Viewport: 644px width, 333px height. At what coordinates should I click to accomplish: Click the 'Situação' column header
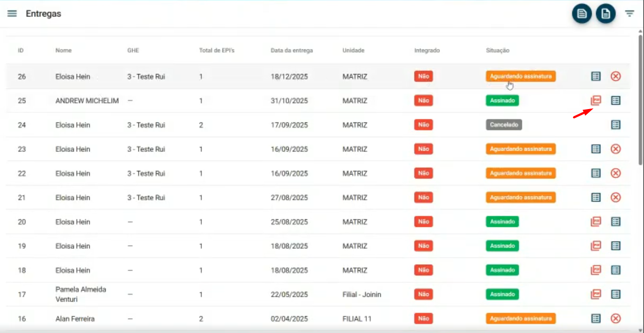click(498, 51)
